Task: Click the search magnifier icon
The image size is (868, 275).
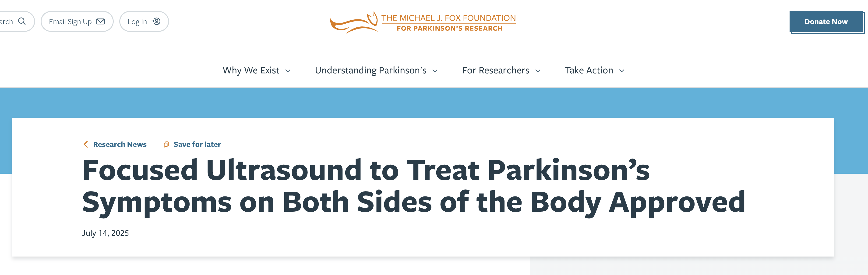Action: point(22,21)
